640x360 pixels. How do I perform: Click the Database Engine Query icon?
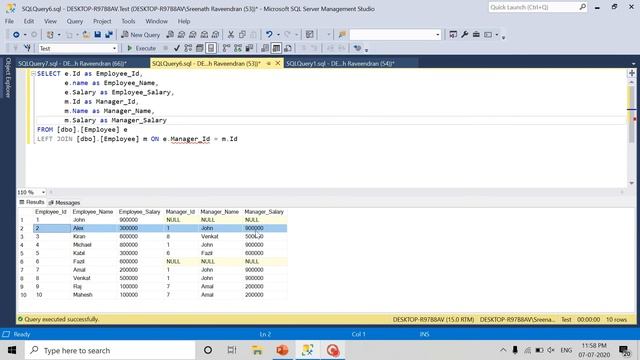pyautogui.click(x=170, y=35)
